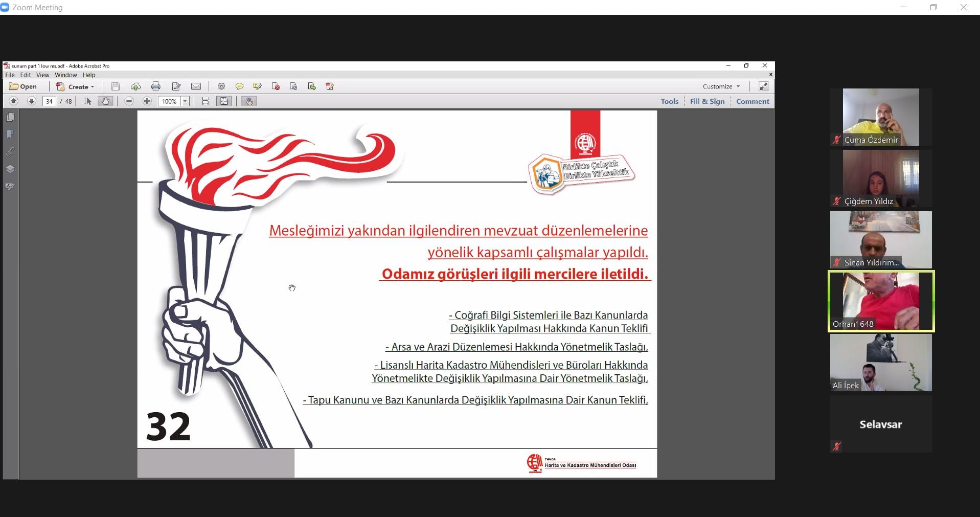
Task: Go to next page with down arrow
Action: click(31, 101)
